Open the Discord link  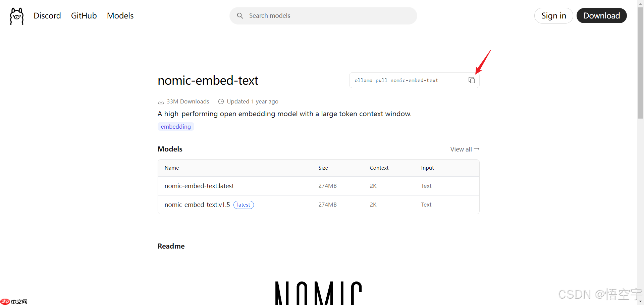pos(47,16)
